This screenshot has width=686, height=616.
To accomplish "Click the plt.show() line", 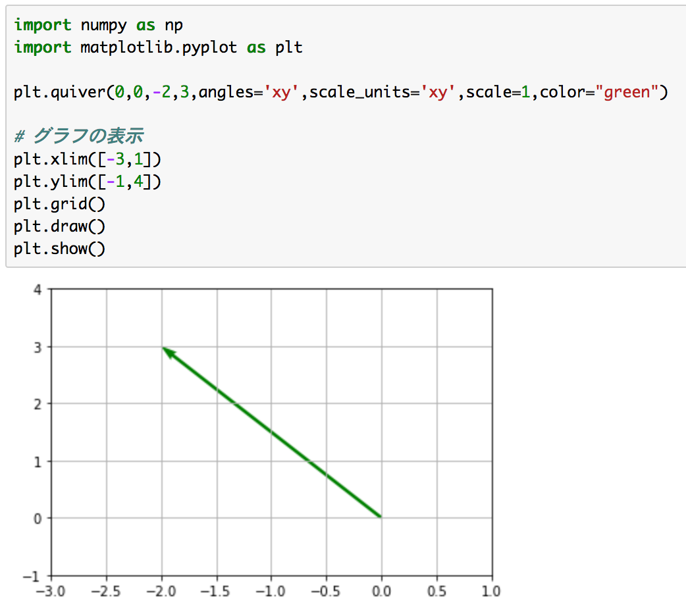I will tap(59, 249).
